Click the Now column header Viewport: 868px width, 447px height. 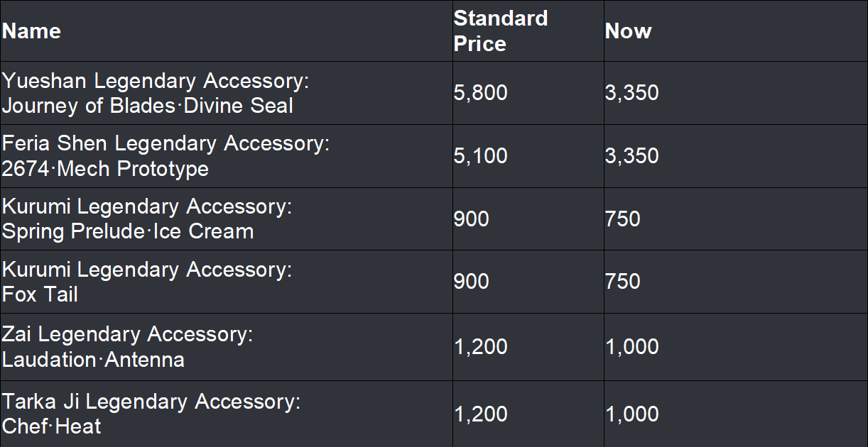click(628, 31)
